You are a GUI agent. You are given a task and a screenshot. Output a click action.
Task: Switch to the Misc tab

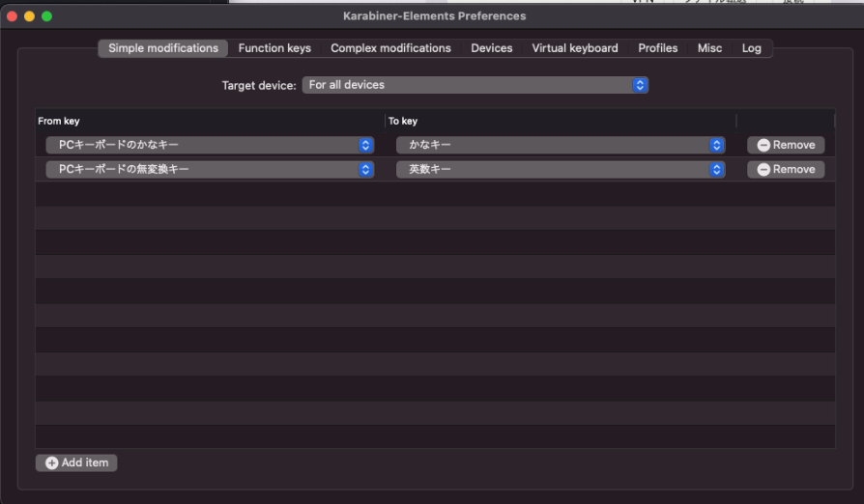709,48
